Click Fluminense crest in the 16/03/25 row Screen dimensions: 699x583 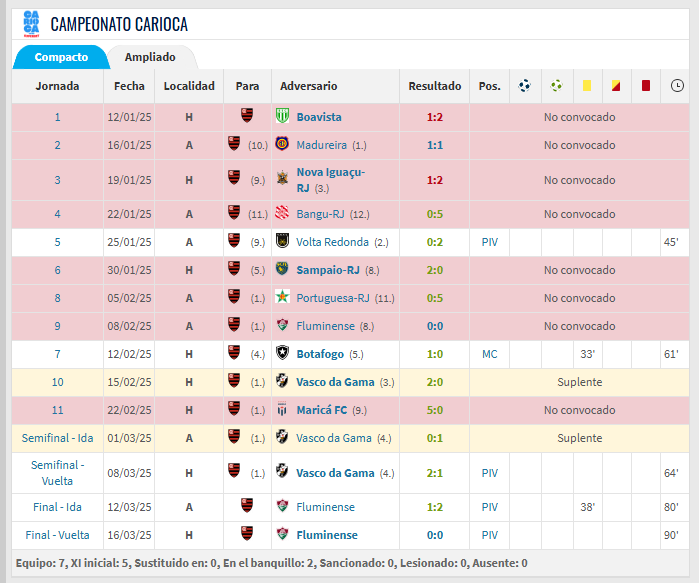point(282,534)
